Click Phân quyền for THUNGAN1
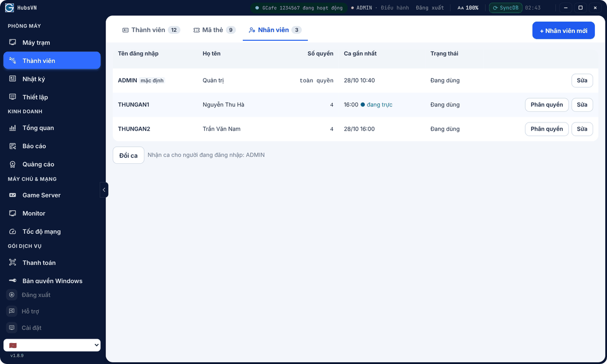607x364 pixels. tap(547, 104)
